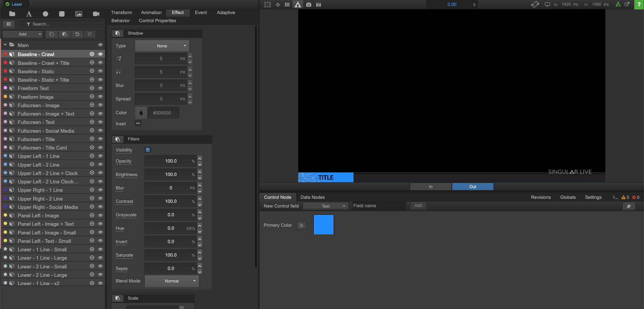
Task: Toggle the Filters Visibility checkbox
Action: [x=148, y=150]
